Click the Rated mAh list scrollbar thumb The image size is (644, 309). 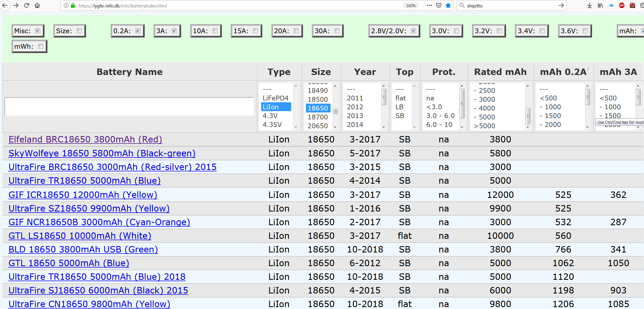pyautogui.click(x=527, y=116)
